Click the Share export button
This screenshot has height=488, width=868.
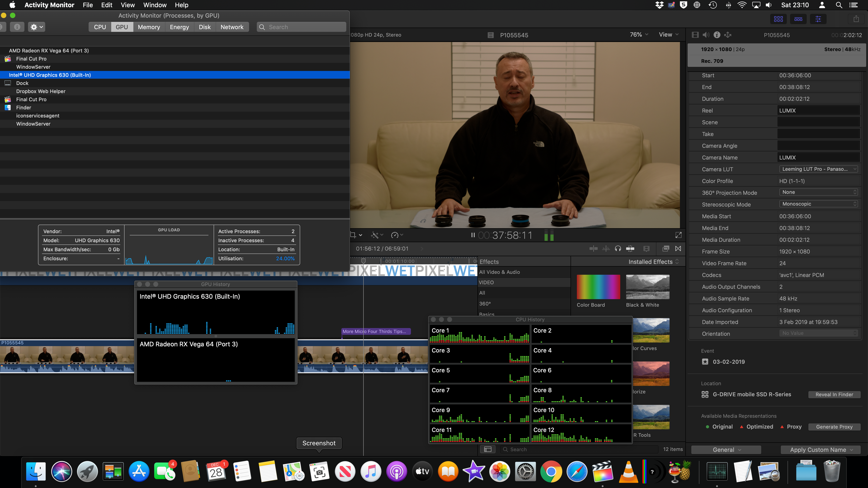(x=856, y=19)
